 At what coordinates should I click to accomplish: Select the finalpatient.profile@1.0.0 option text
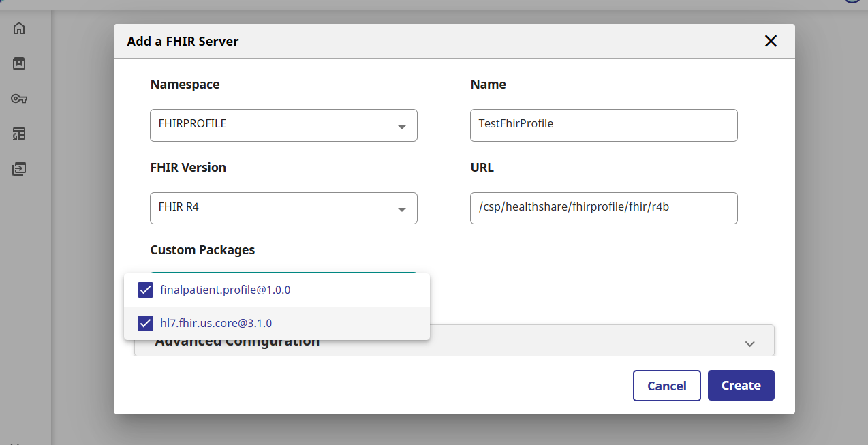point(225,290)
